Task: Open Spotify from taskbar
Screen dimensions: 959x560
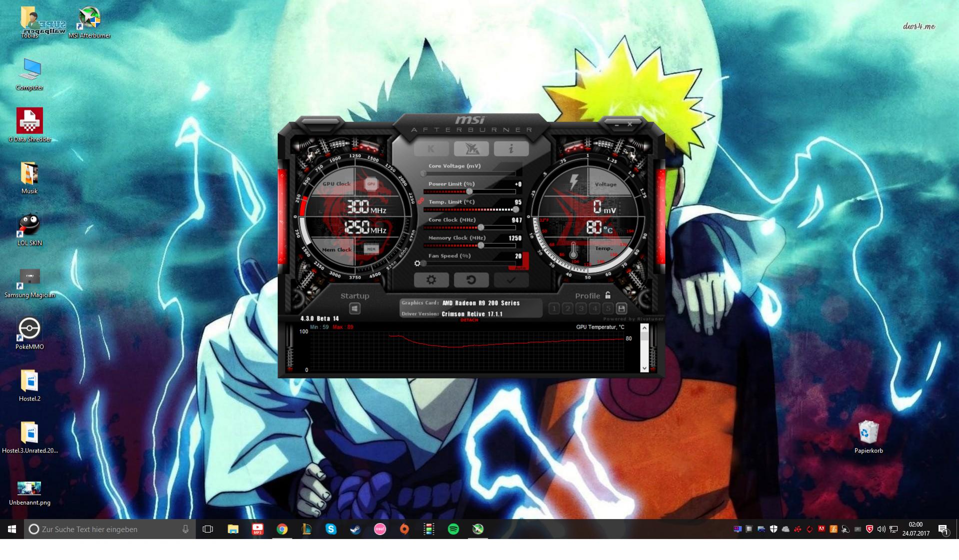Action: [453, 529]
